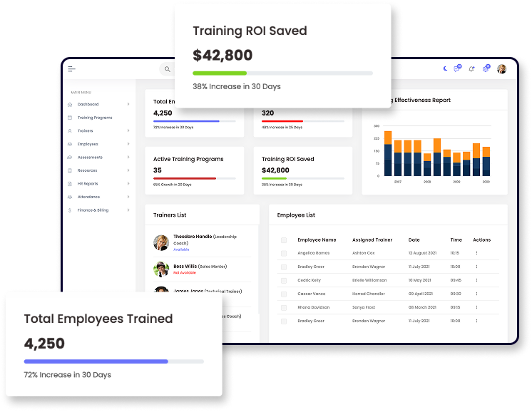Click the Active Training Programs red progress bar
Viewport: 532px width, 412px height.
[x=184, y=178]
